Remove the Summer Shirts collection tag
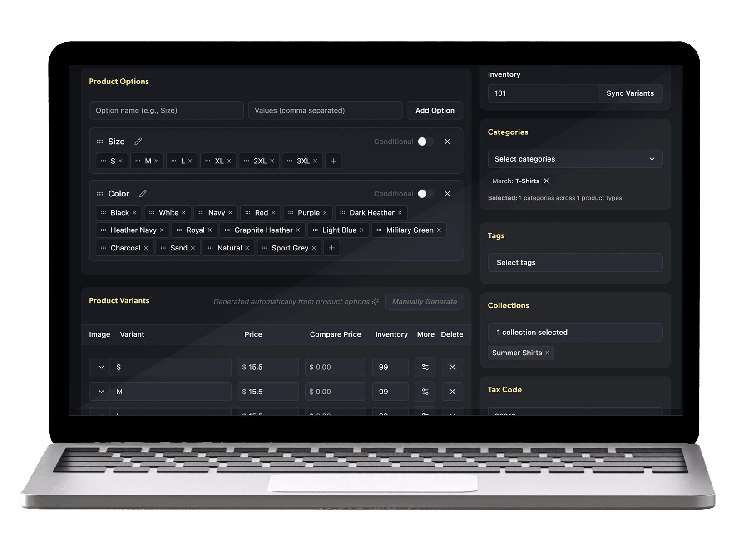 (x=548, y=353)
